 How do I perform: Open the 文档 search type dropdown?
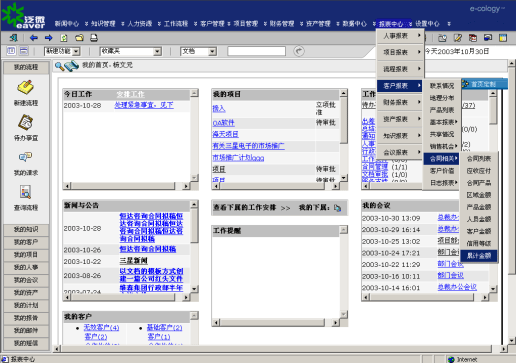tap(198, 51)
